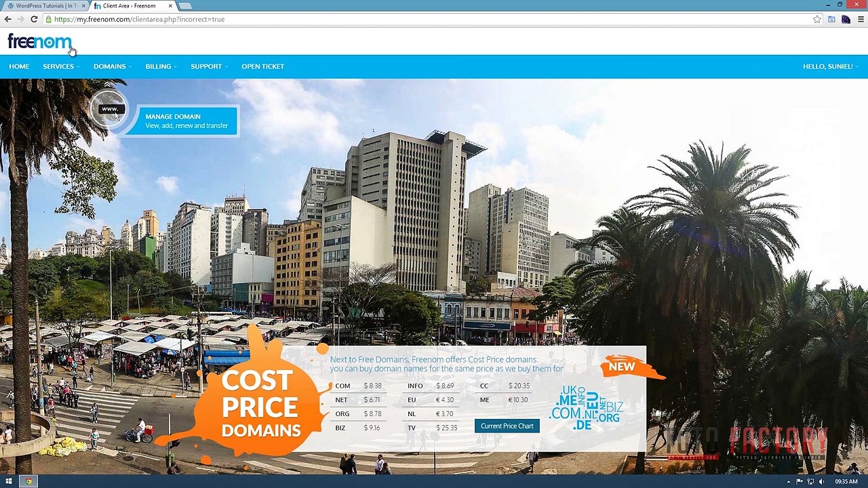Switch to WordPress Tutorials browser tab

point(45,5)
